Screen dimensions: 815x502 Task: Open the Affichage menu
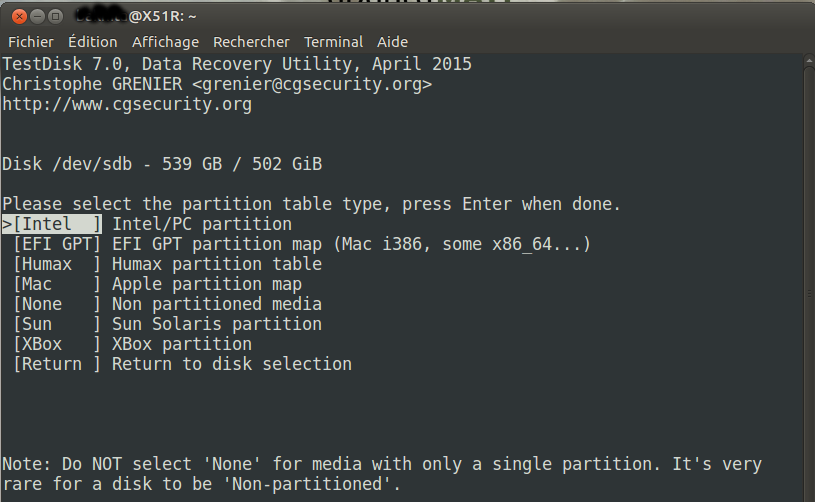165,42
